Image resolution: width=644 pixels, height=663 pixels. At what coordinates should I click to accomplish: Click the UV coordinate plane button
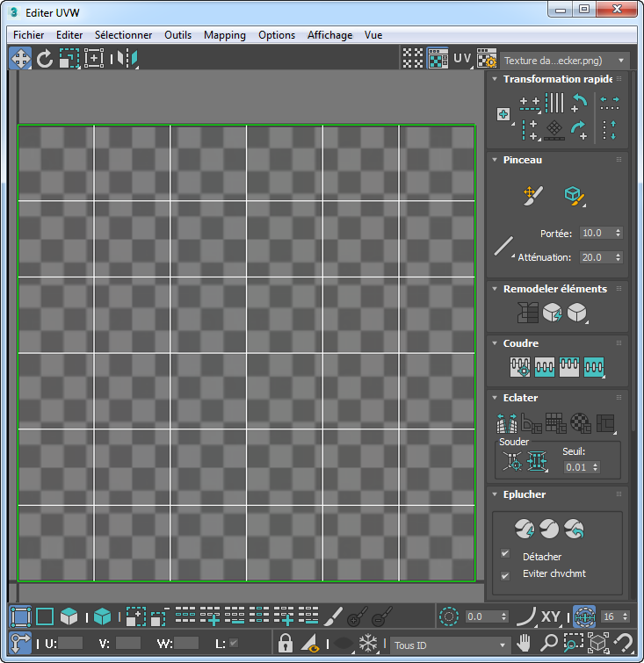462,58
